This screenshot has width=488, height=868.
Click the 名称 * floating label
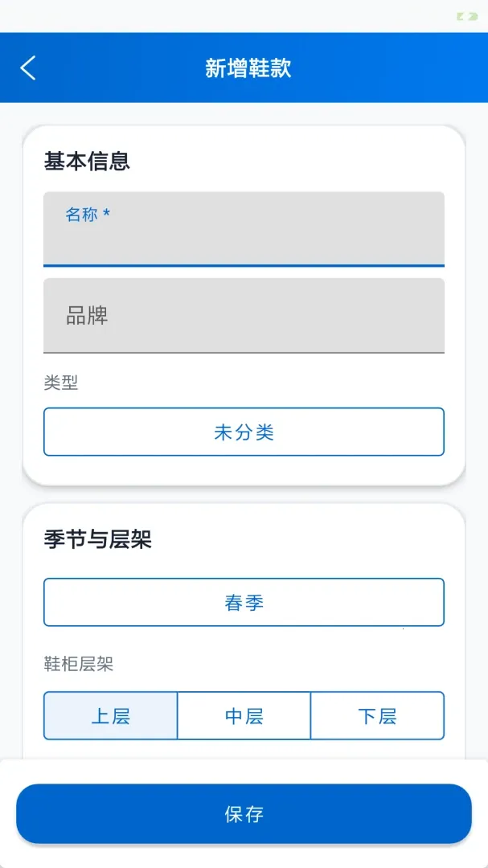pyautogui.click(x=88, y=215)
